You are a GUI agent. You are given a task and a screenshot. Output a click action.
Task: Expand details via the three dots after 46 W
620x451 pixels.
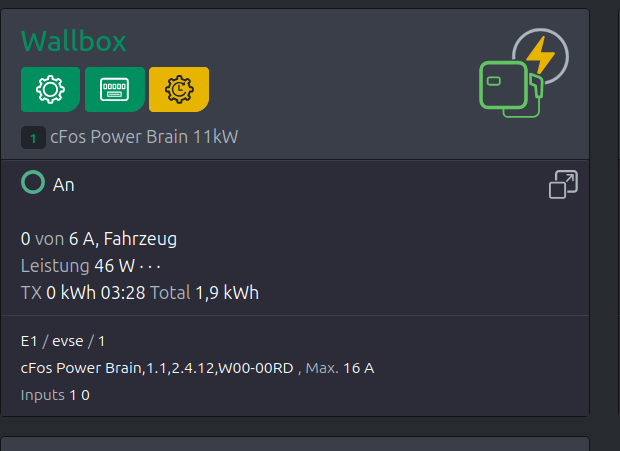pyautogui.click(x=150, y=267)
